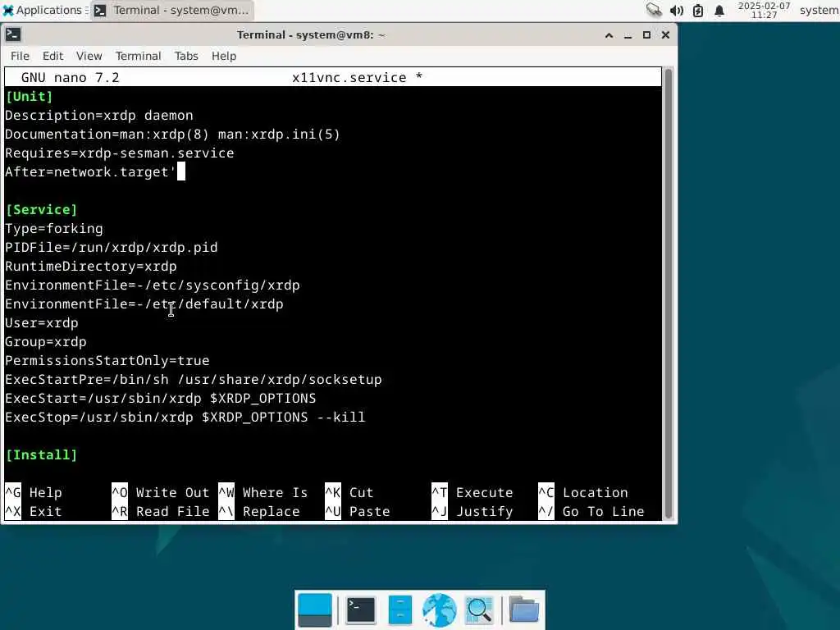This screenshot has width=840, height=630.
Task: Click the Group=xrdp line
Action: 46,342
